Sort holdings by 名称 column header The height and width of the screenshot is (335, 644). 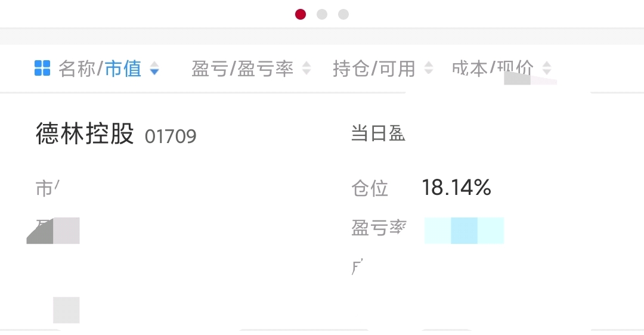(76, 69)
